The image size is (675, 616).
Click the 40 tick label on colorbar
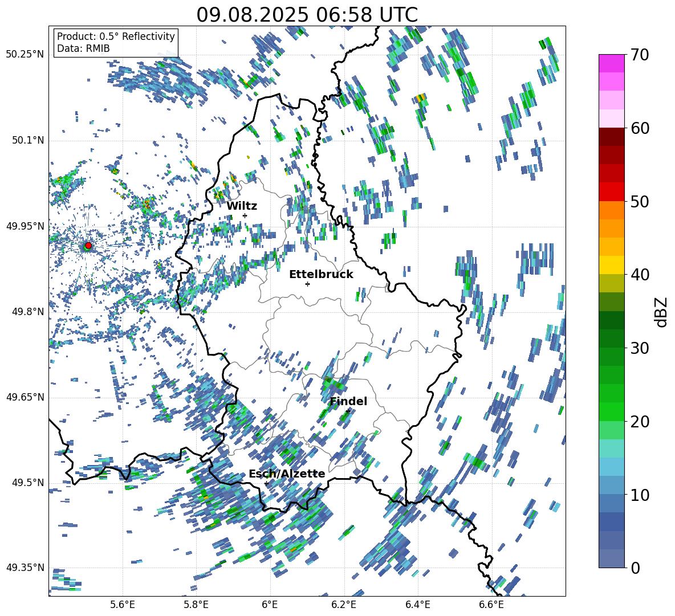(640, 275)
